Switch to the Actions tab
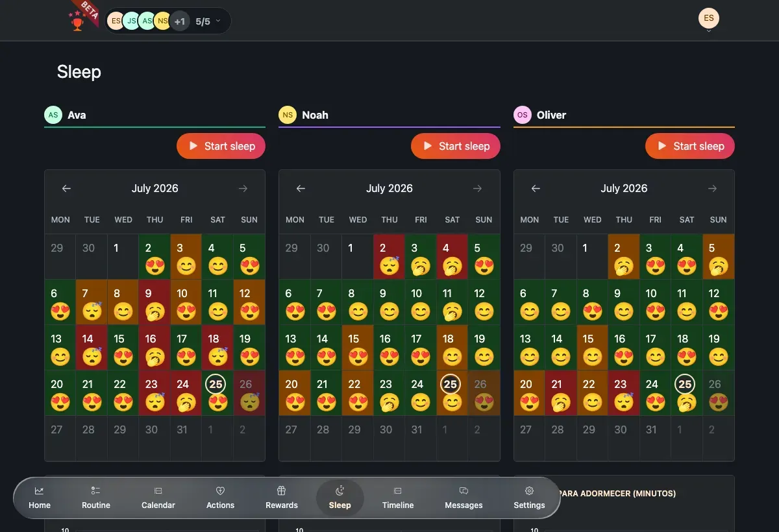The height and width of the screenshot is (532, 779). 220,498
